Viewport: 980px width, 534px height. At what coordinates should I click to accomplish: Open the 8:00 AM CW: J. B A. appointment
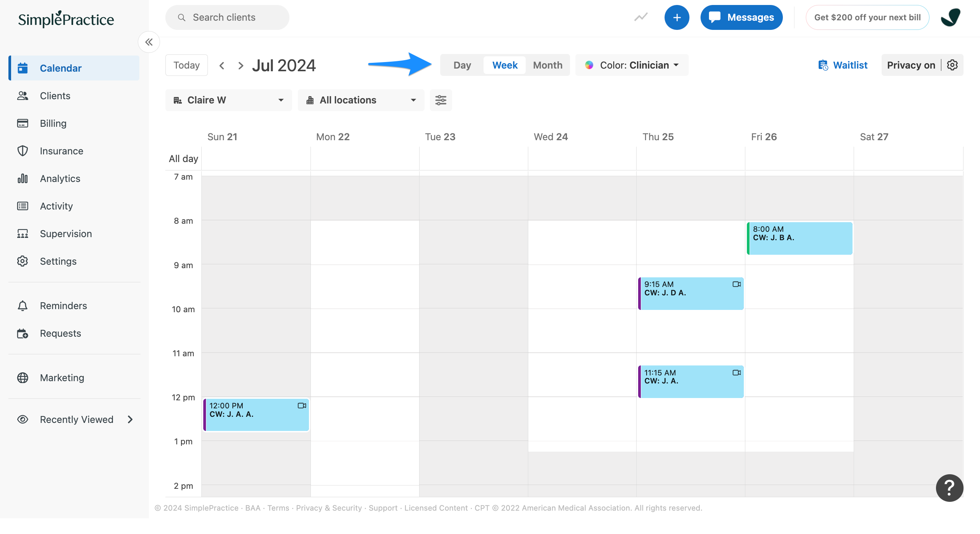tap(800, 238)
